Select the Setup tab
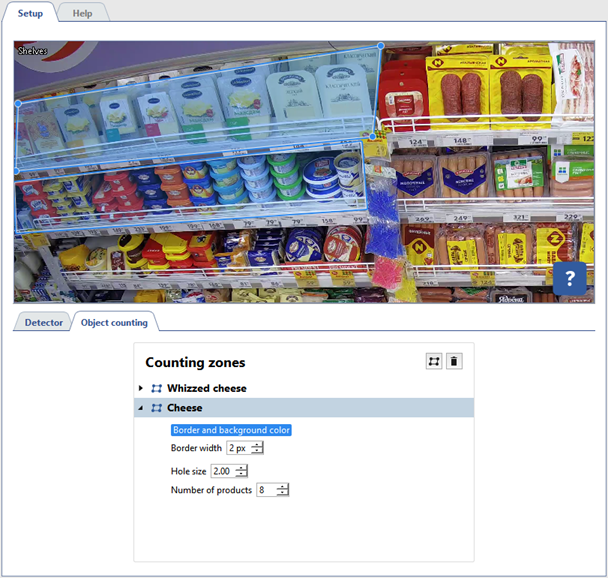 30,13
